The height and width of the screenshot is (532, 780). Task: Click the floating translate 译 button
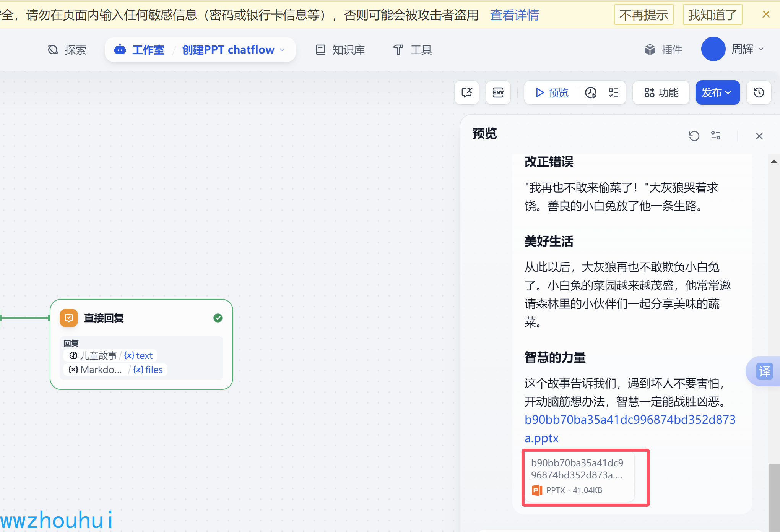coord(765,371)
